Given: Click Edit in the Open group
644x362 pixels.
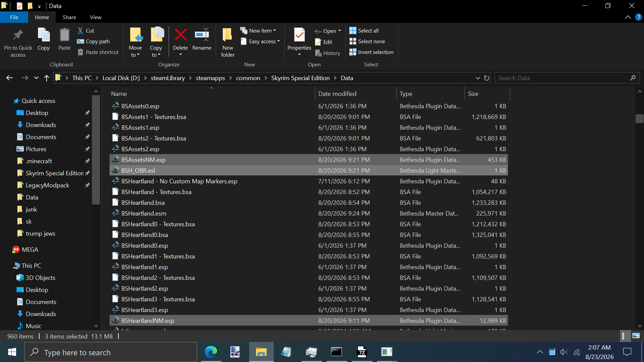Looking at the screenshot, I should (x=324, y=42).
